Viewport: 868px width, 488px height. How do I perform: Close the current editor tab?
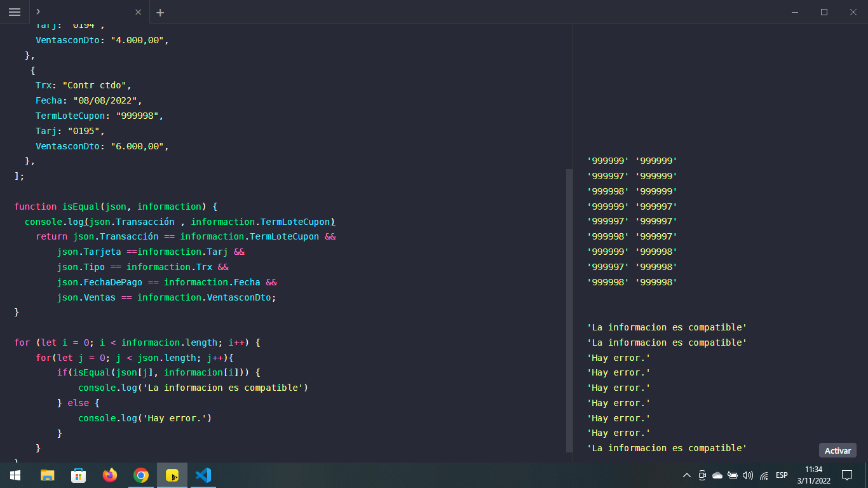click(x=139, y=12)
